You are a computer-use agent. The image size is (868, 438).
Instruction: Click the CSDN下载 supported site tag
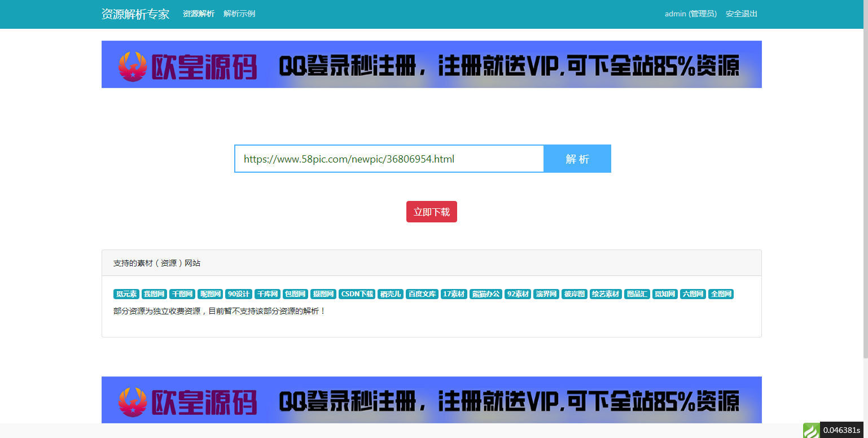pyautogui.click(x=357, y=294)
